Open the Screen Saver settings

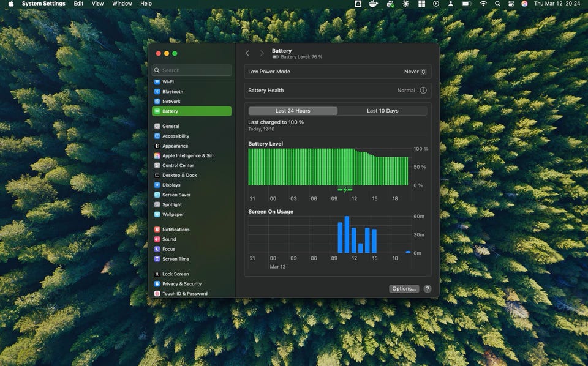[176, 195]
